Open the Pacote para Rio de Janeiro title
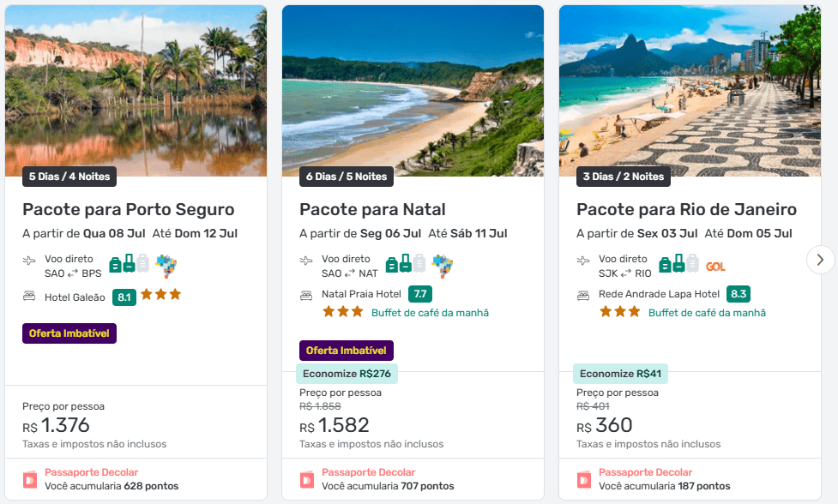838x504 pixels. click(x=686, y=210)
